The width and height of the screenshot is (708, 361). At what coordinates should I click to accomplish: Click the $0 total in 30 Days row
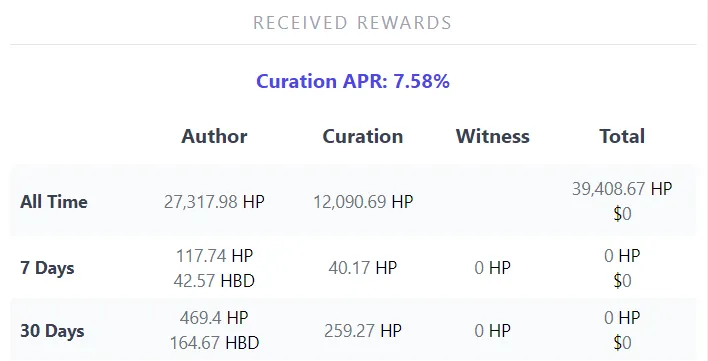point(622,343)
